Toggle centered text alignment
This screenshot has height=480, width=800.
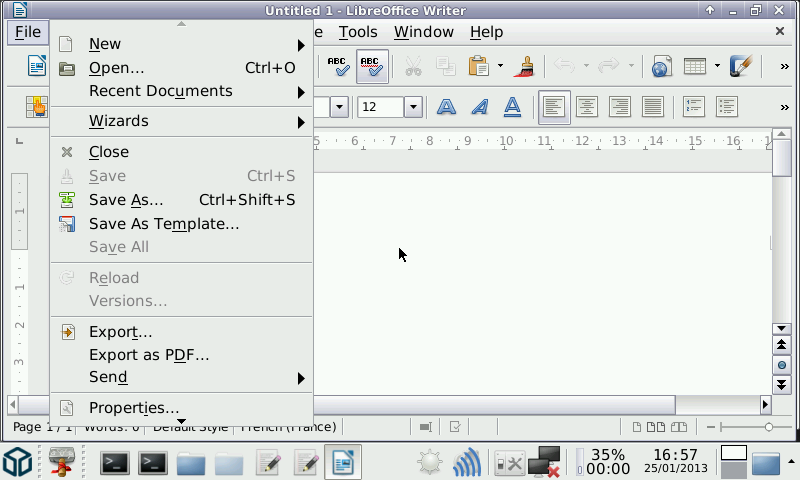[587, 107]
